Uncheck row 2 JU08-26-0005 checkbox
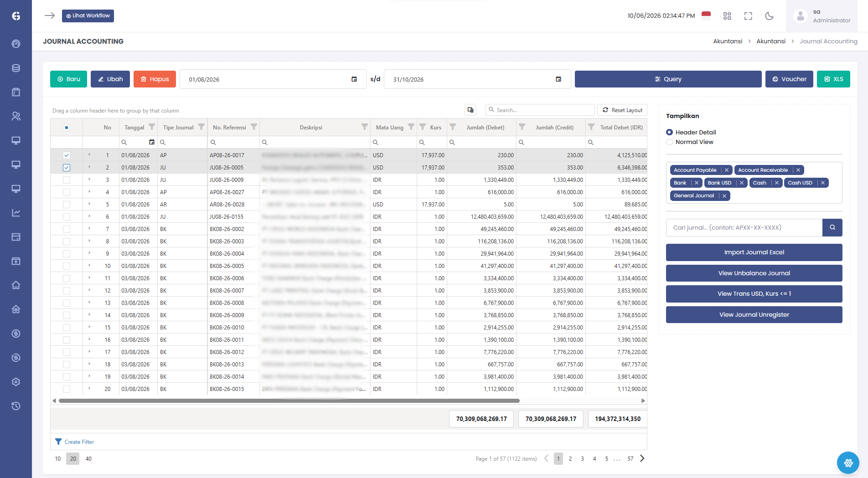 click(67, 168)
